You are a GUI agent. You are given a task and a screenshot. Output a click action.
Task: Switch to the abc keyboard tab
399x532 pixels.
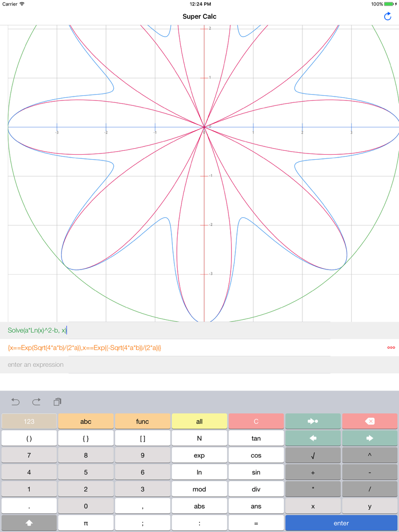point(86,421)
